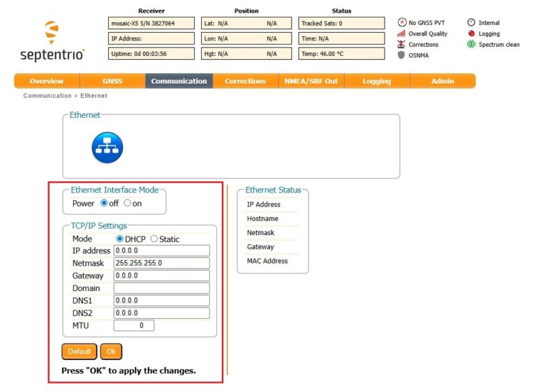536x392 pixels.
Task: Click Netmask in Ethernet Status
Action: pyautogui.click(x=260, y=233)
